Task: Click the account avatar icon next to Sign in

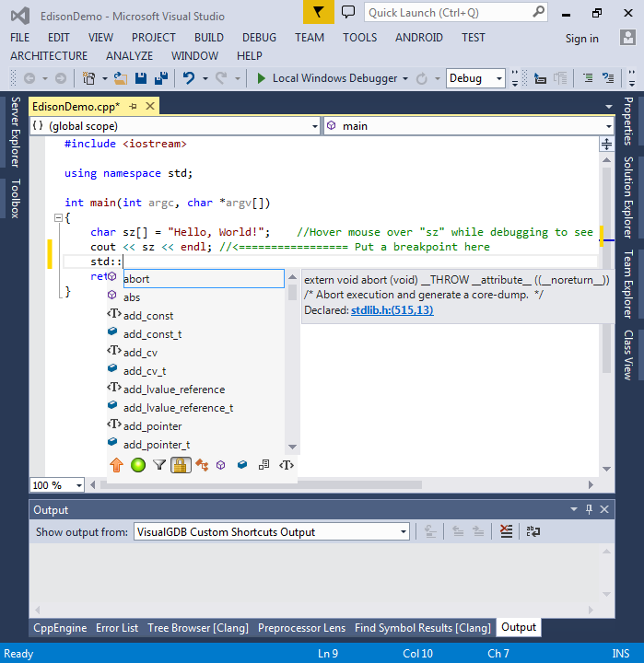Action: click(x=627, y=38)
